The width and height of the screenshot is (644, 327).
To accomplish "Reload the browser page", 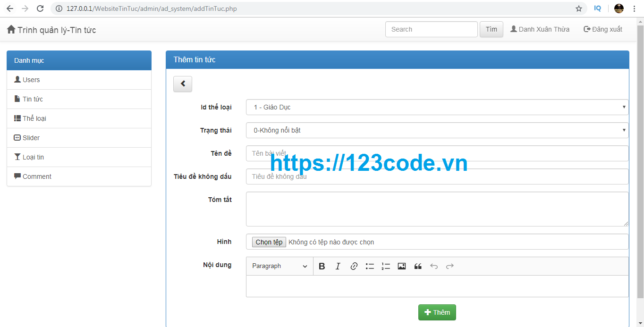I will tap(40, 8).
